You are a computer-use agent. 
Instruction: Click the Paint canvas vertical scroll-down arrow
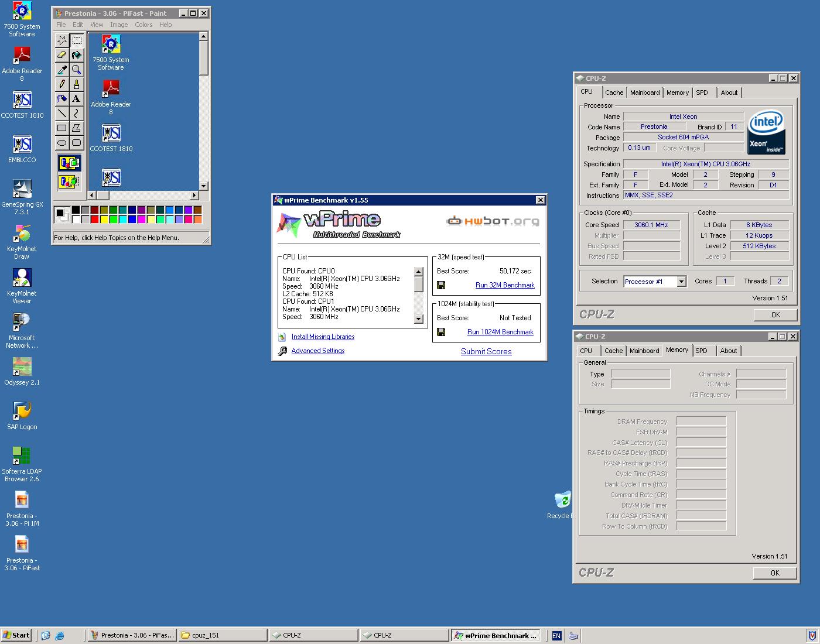click(203, 186)
